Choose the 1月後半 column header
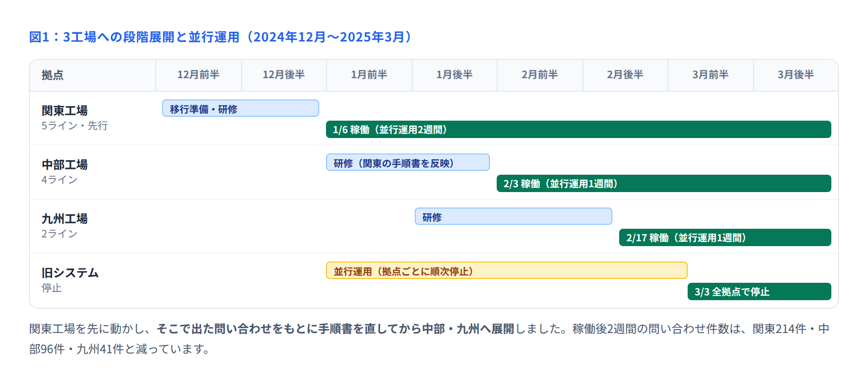The height and width of the screenshot is (388, 868). click(455, 75)
